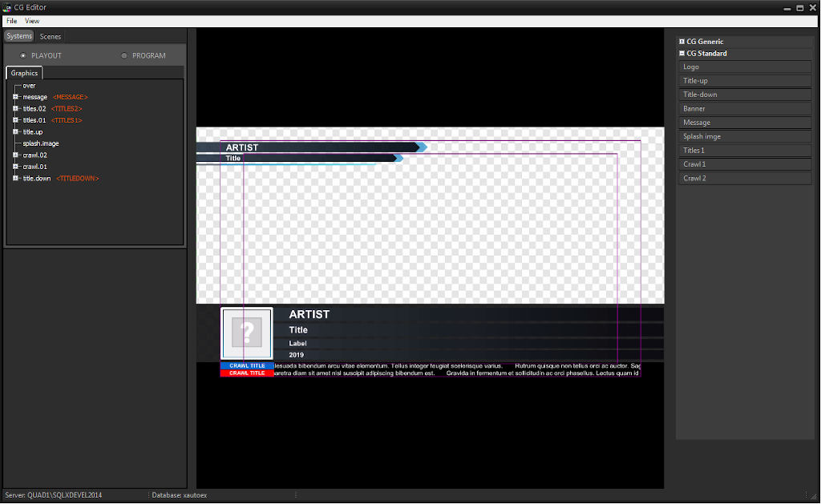Click the red CRAWL TITLE label

point(247,373)
